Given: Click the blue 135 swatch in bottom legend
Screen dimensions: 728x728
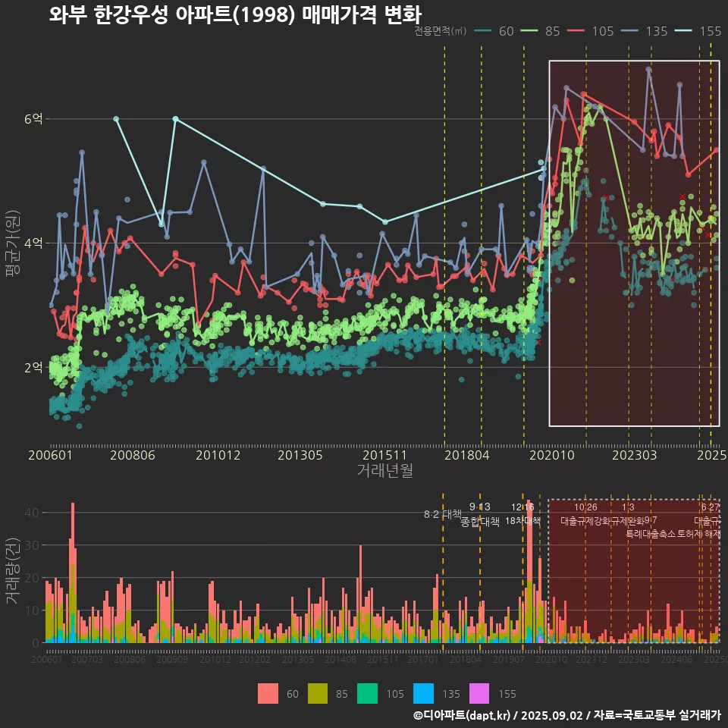Looking at the screenshot, I should [x=423, y=694].
